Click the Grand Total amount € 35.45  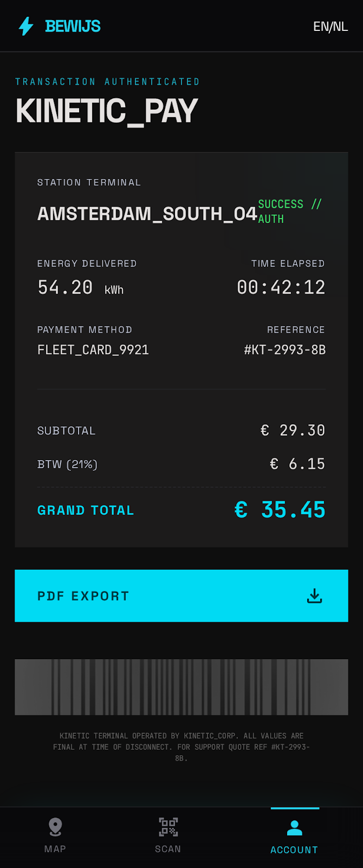coord(280,510)
